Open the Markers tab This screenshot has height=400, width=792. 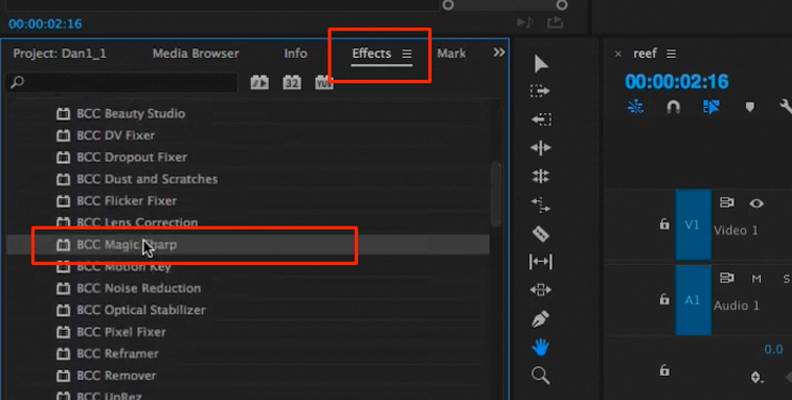452,54
